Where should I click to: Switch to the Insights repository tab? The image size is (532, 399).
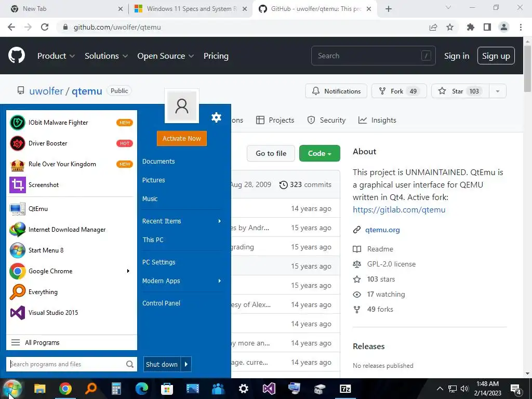coord(377,120)
